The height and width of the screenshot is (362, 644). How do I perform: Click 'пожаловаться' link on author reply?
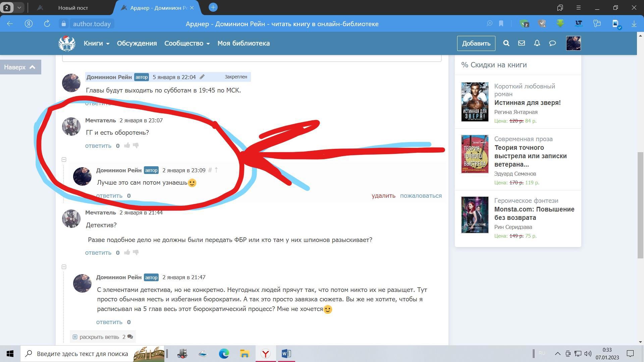[421, 196]
